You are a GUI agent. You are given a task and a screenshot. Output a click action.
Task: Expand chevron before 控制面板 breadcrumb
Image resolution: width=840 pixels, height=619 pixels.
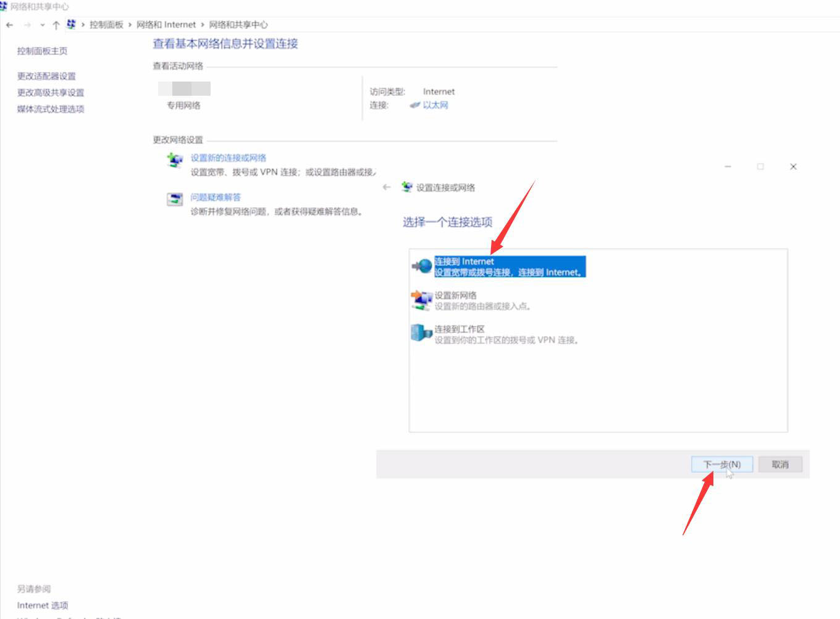click(x=83, y=25)
